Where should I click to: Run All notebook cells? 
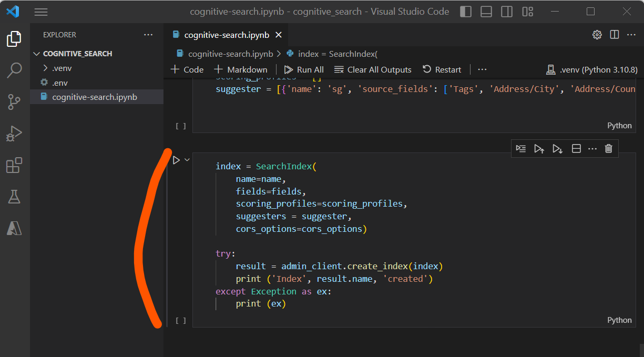click(x=304, y=69)
